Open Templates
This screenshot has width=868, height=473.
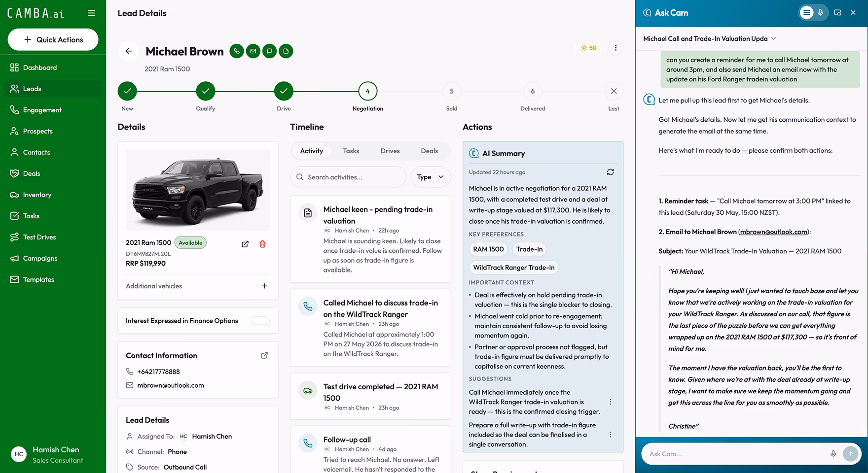[53, 279]
